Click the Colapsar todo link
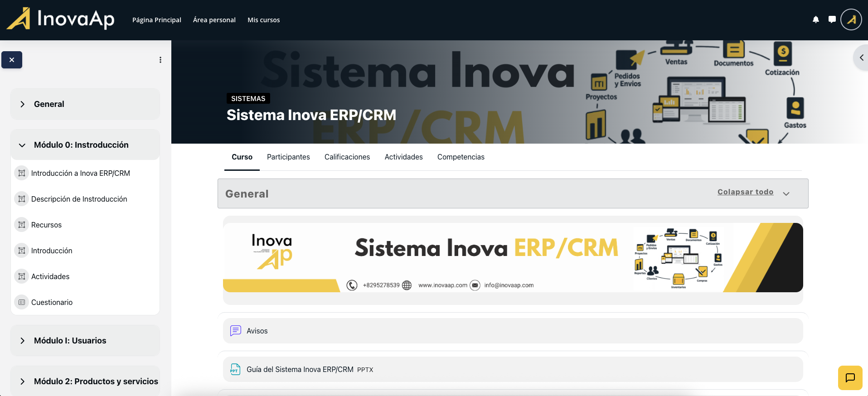The image size is (868, 396). tap(745, 192)
